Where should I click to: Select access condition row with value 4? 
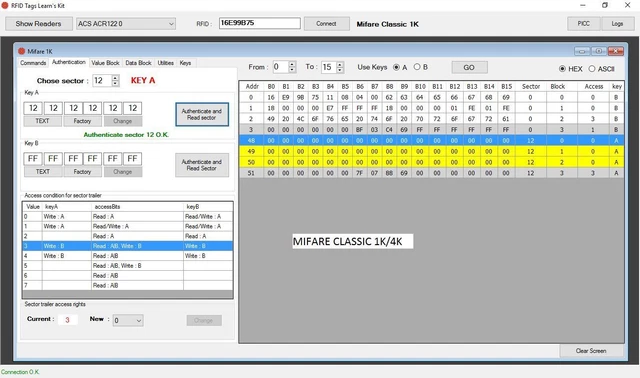[x=128, y=256]
